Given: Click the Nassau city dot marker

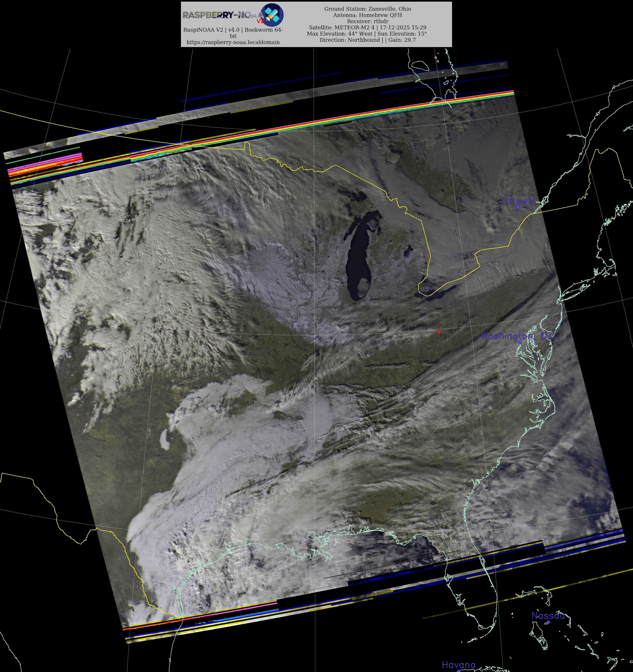Looking at the screenshot, I should pyautogui.click(x=548, y=622).
